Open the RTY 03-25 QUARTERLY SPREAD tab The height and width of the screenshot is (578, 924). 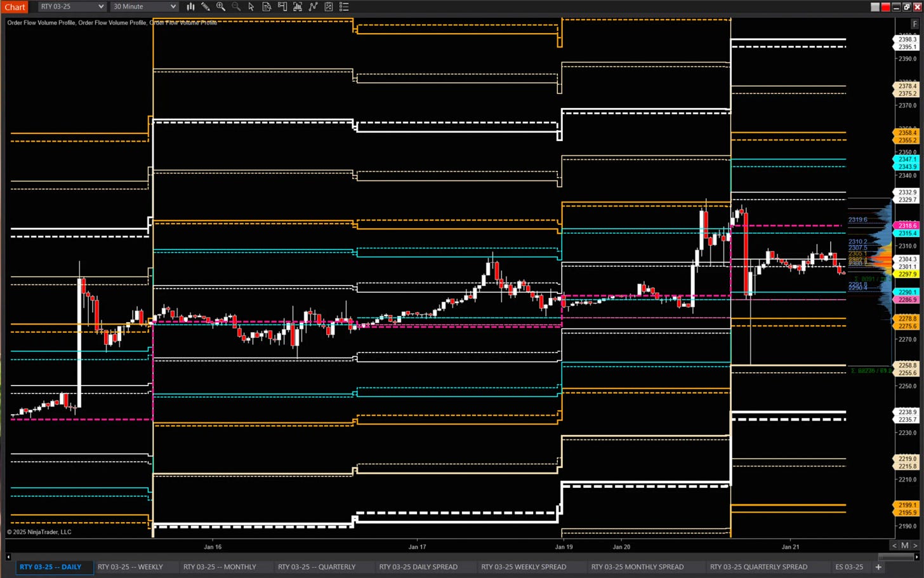759,567
